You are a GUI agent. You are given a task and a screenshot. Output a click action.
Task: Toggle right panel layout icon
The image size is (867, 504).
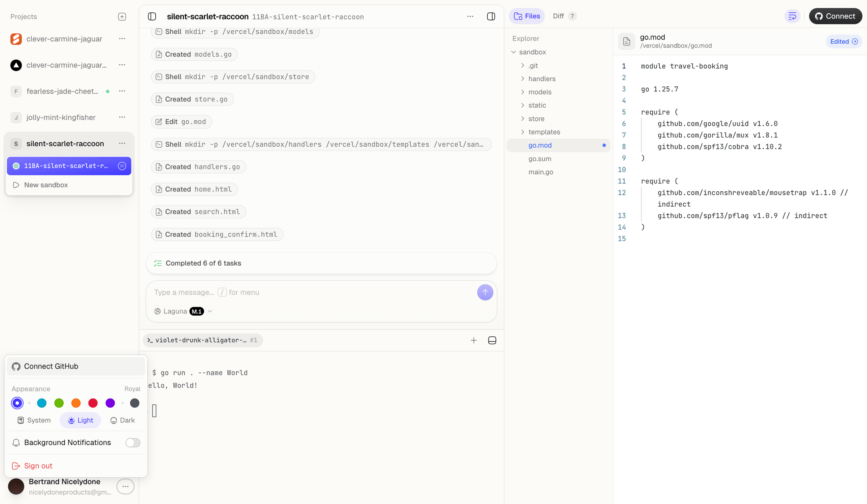[491, 16]
